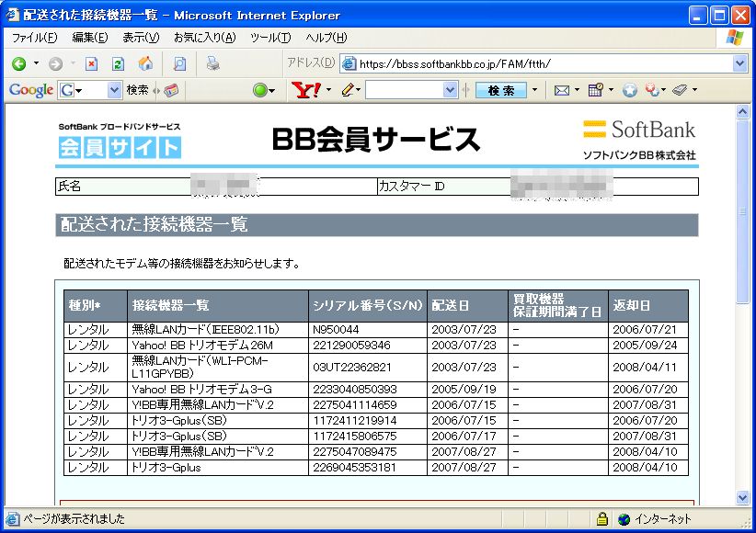The width and height of the screenshot is (756, 533).
Task: Click the Yahoo toolbar 検索 button
Action: point(501,90)
